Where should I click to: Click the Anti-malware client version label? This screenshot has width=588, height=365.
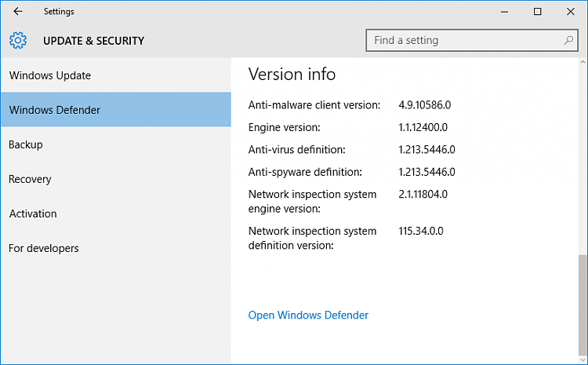click(314, 104)
